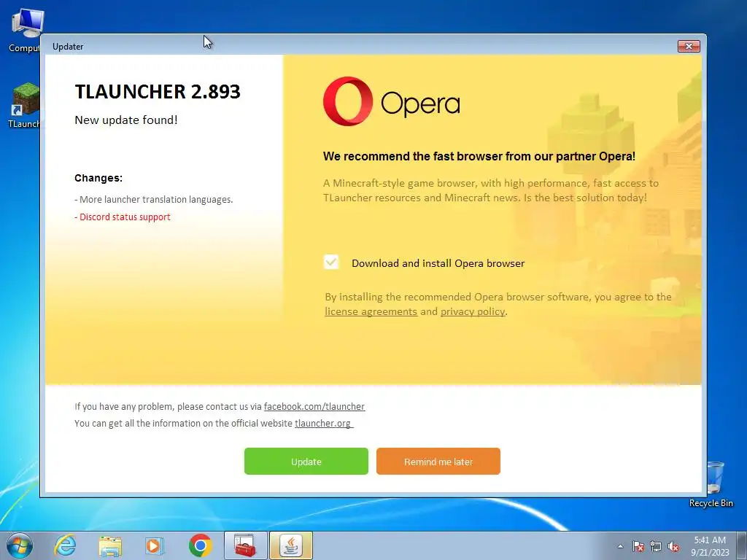This screenshot has width=747, height=560.
Task: Click the Updater window title text
Action: click(68, 46)
